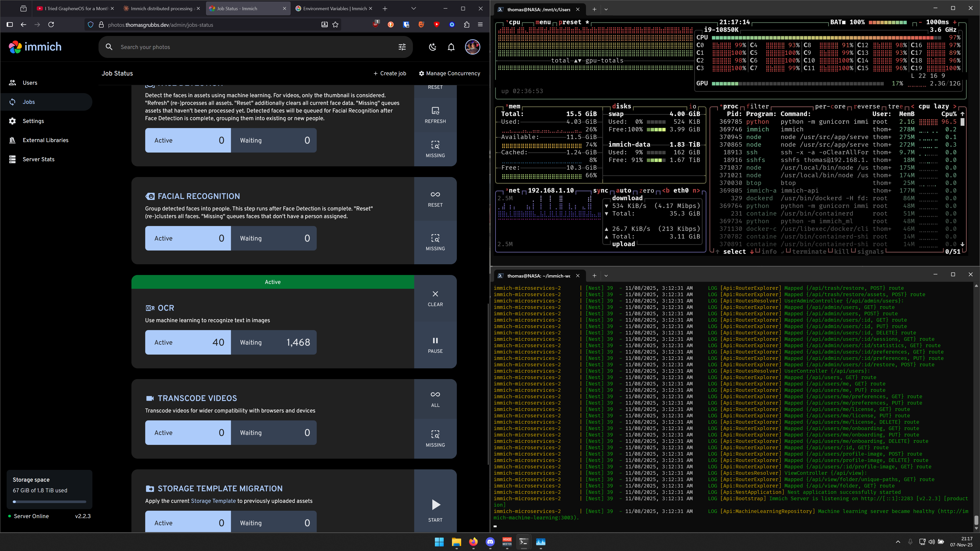Refresh Face Detection for all assets

tap(435, 115)
